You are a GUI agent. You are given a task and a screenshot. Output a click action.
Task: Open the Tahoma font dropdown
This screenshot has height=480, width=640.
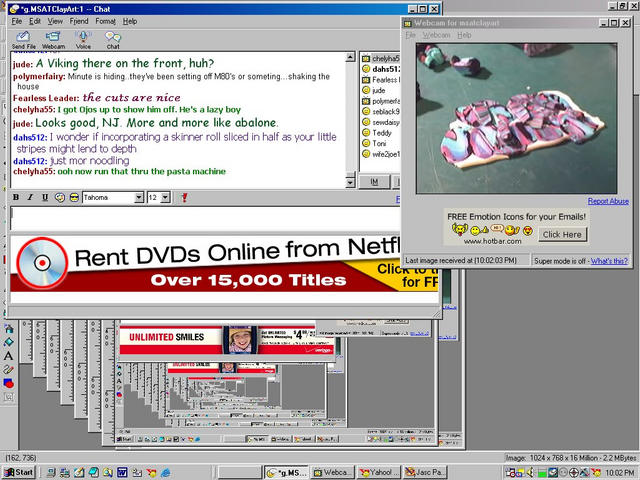(139, 198)
